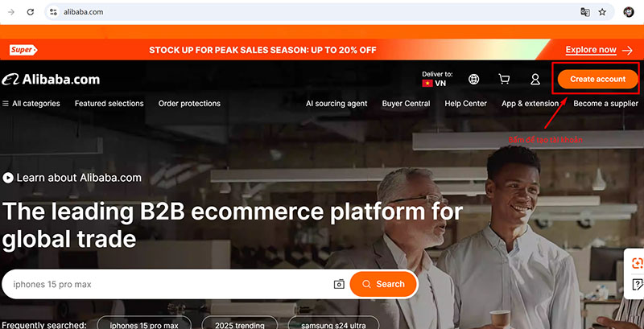
Task: Open the translate page icon
Action: pyautogui.click(x=585, y=12)
